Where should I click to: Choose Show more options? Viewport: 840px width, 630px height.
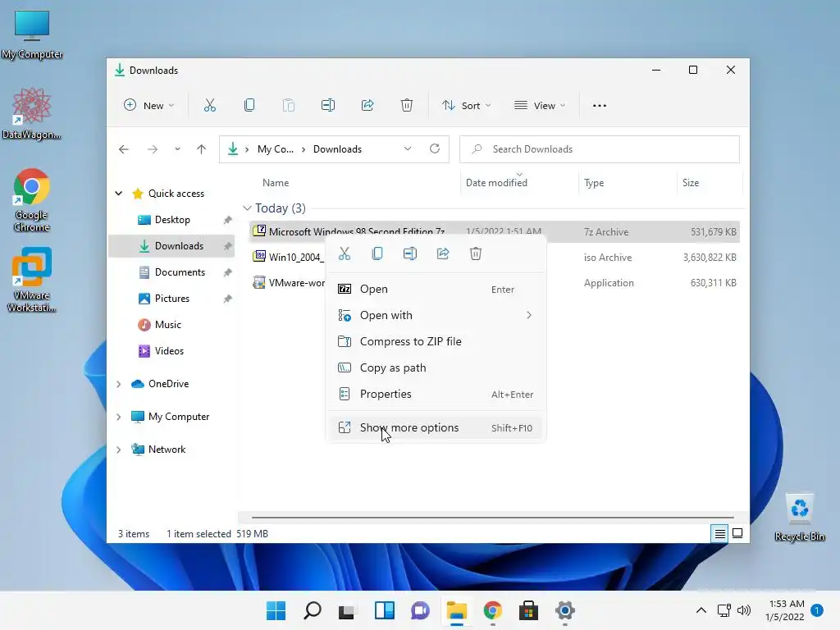point(436,428)
